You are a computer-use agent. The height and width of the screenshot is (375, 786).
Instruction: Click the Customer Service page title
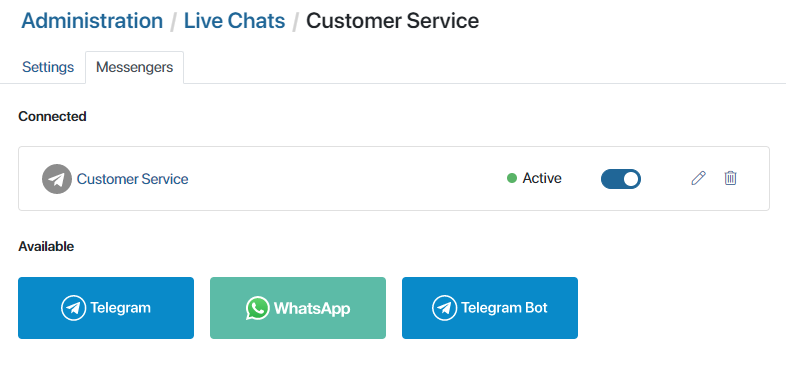(392, 21)
